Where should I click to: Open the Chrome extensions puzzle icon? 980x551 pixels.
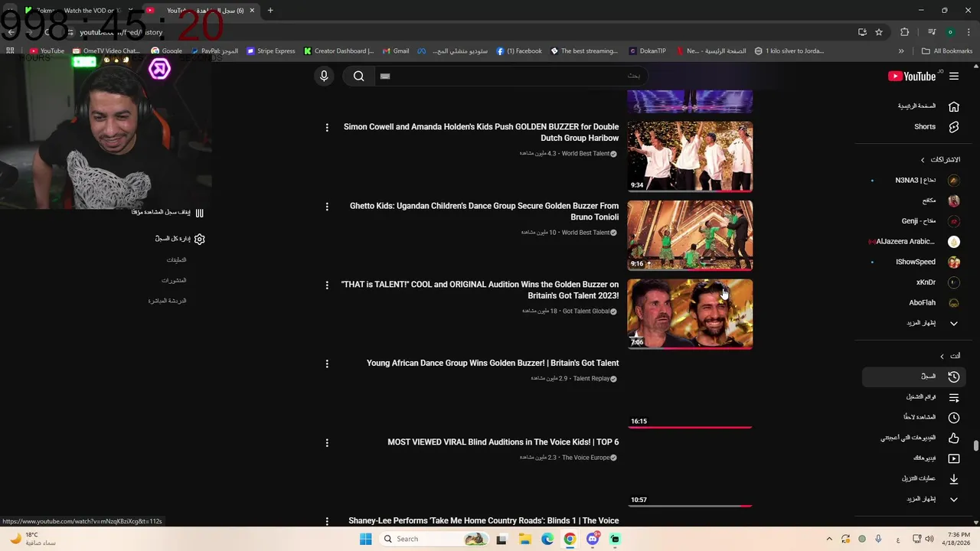tap(904, 32)
